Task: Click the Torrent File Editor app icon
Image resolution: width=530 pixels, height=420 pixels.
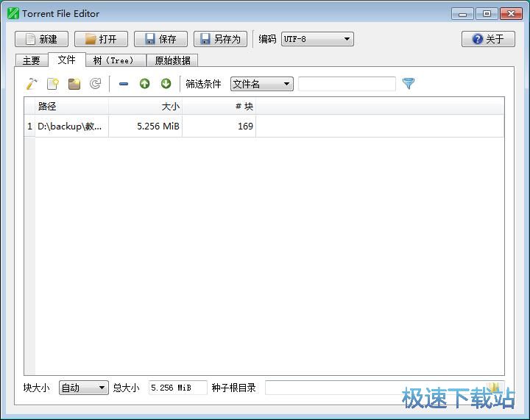Action: pos(13,13)
